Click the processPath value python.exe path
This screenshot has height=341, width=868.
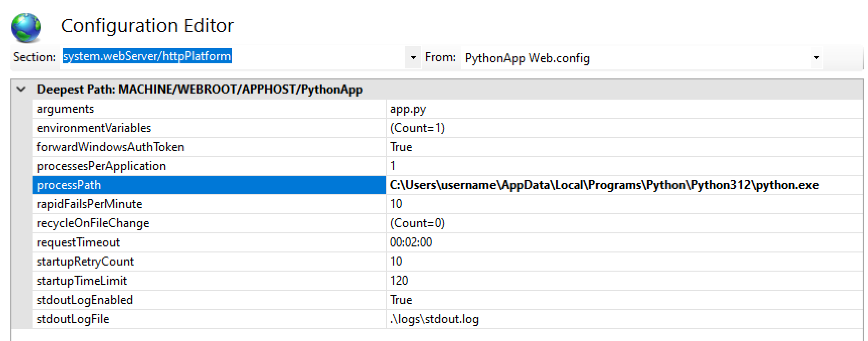[604, 185]
